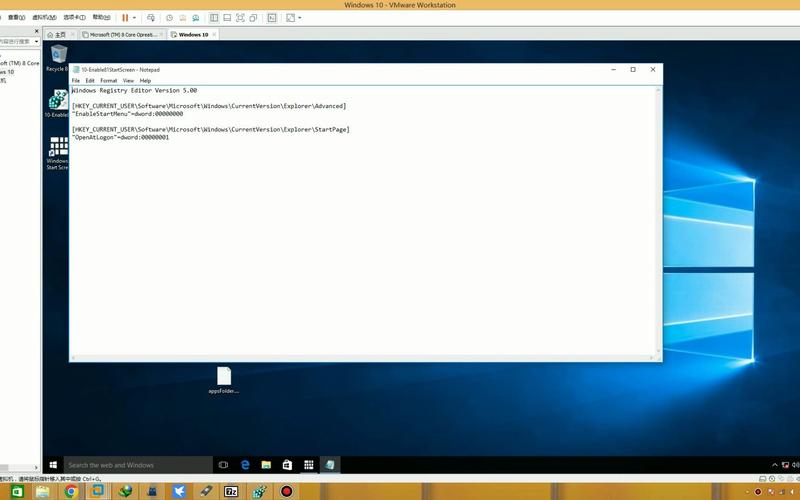
Task: Open Notepad's File menu
Action: coord(76,81)
